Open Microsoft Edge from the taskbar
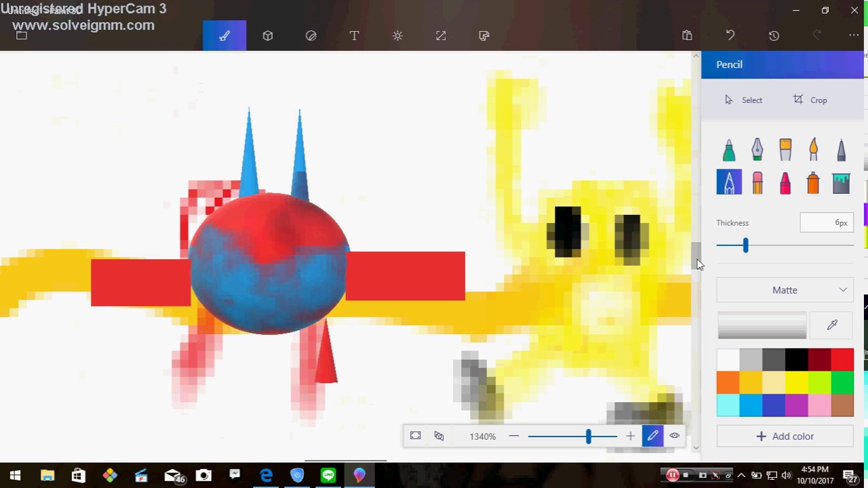 (266, 475)
